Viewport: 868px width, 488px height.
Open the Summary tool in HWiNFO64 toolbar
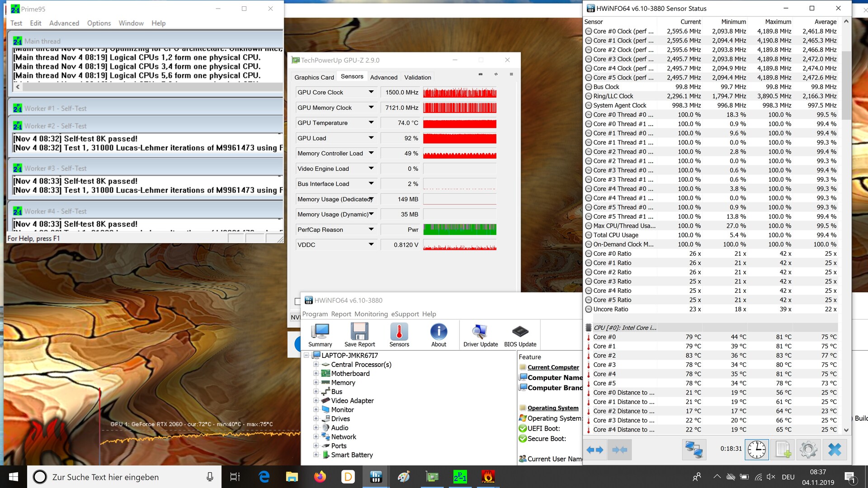pyautogui.click(x=320, y=335)
